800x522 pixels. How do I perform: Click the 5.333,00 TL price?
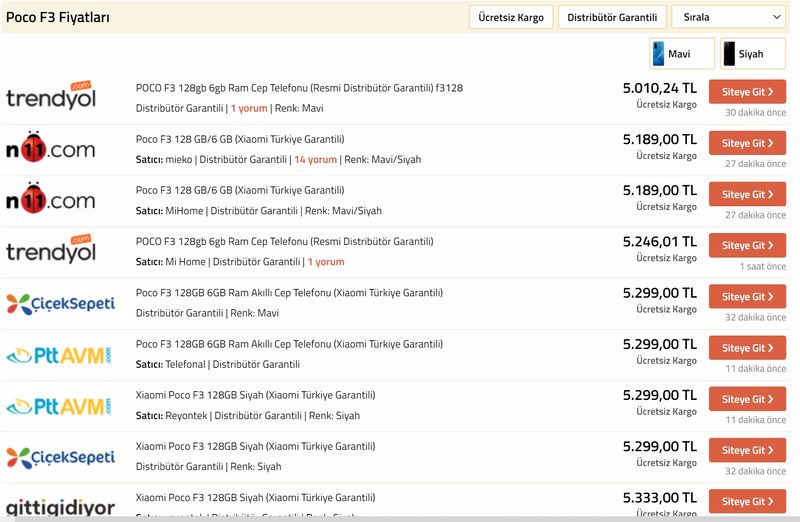pos(659,498)
